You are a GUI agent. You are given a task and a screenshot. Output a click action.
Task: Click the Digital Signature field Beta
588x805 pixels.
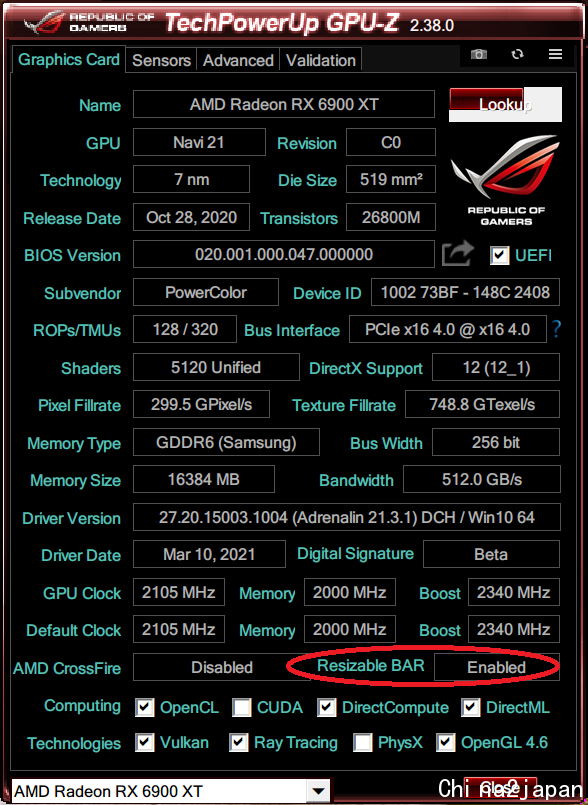point(491,554)
